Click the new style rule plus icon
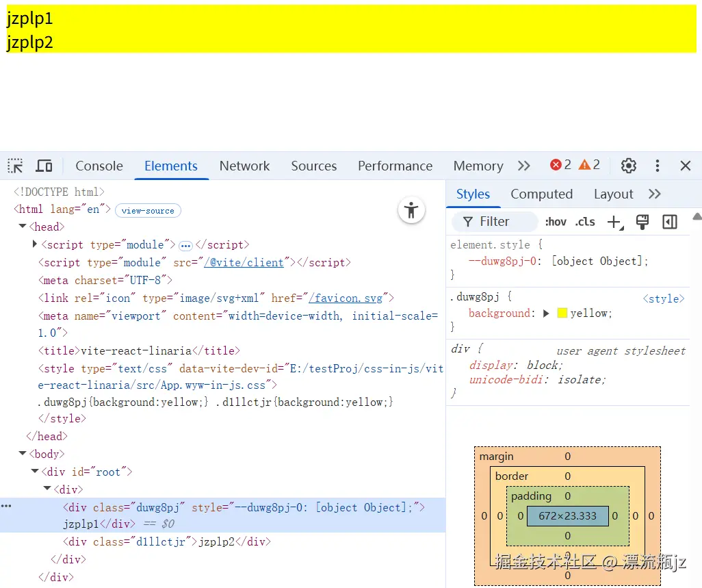The width and height of the screenshot is (702, 588). click(612, 221)
